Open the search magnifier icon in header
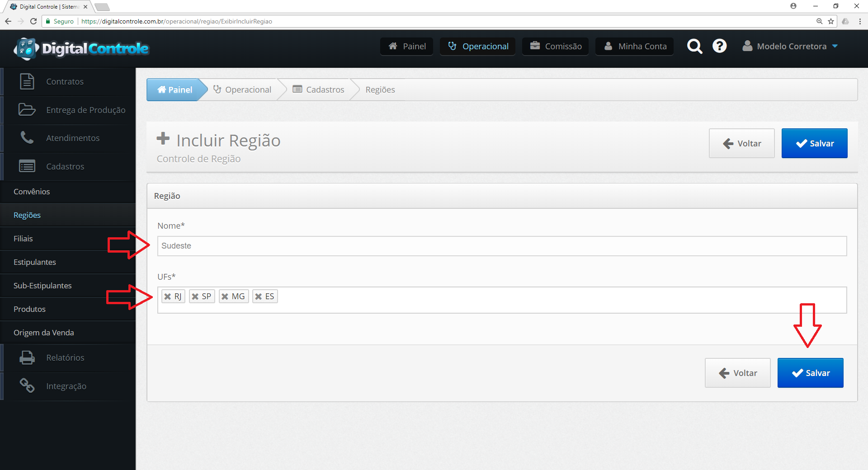The image size is (868, 470). [x=694, y=46]
